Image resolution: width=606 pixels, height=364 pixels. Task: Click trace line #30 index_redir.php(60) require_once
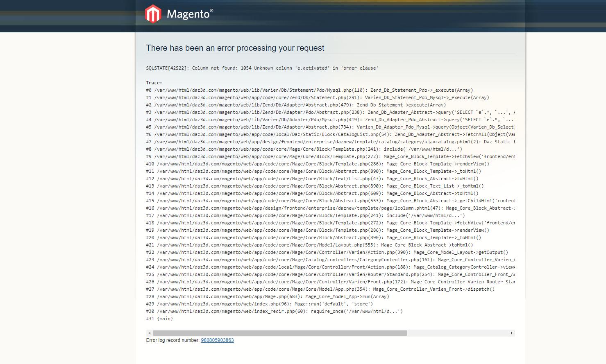[275, 311]
